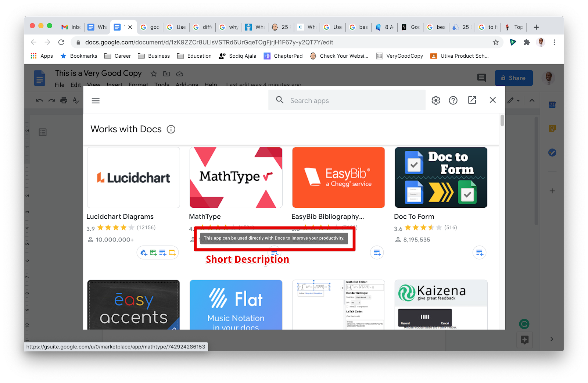Open the Chrome three-dot menu
Image resolution: width=588 pixels, height=383 pixels.
(x=555, y=42)
